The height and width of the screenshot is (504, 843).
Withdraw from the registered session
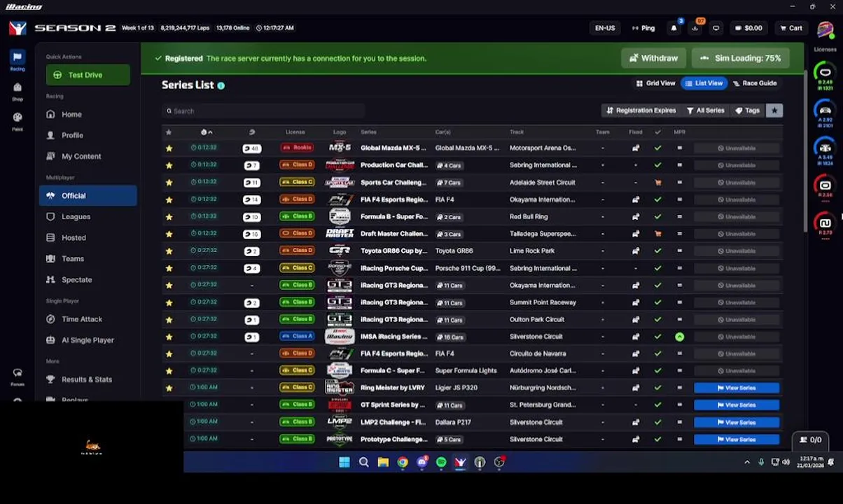click(x=653, y=58)
